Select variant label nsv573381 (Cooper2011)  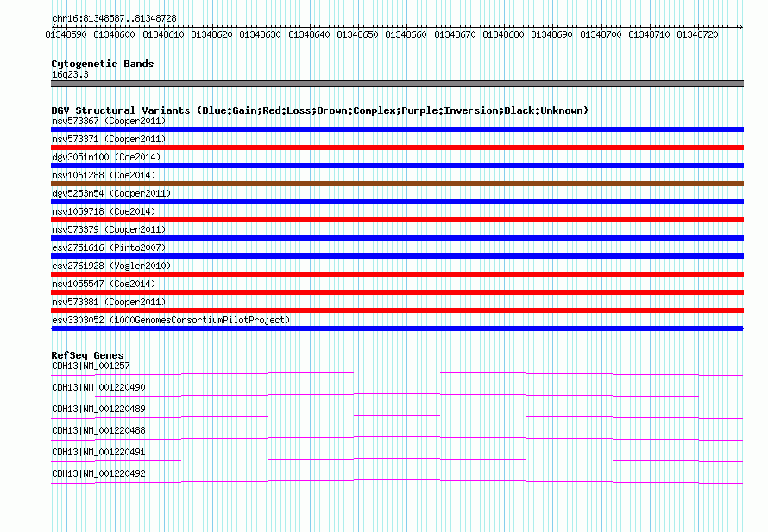point(109,302)
